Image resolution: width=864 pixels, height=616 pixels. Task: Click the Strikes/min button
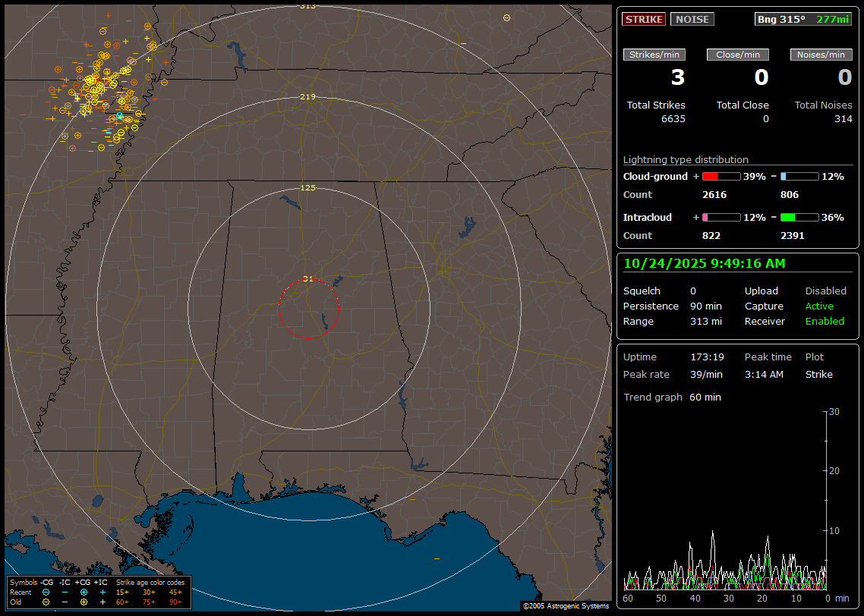[x=654, y=55]
